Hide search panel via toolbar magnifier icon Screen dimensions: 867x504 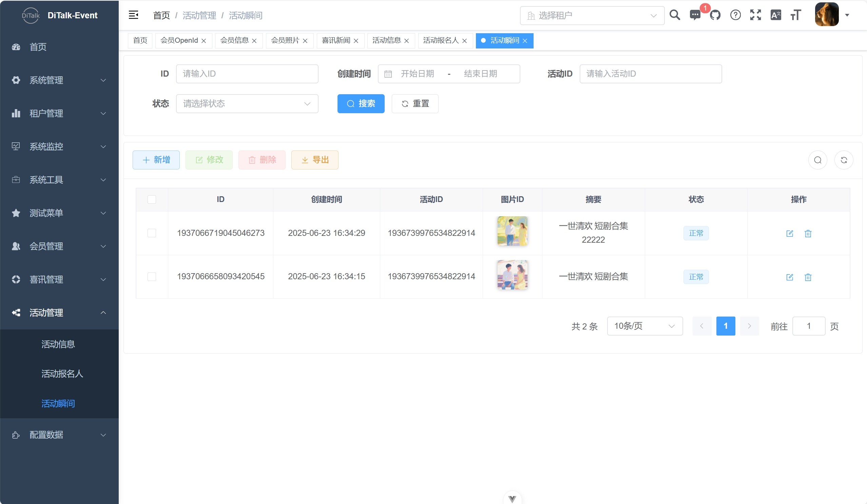817,160
